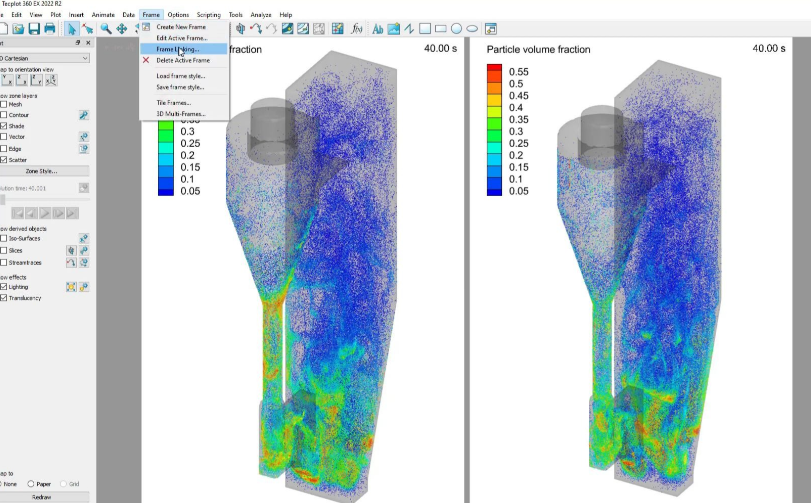Open the Analyze menu
Screen dimensions: 811x503
click(262, 15)
